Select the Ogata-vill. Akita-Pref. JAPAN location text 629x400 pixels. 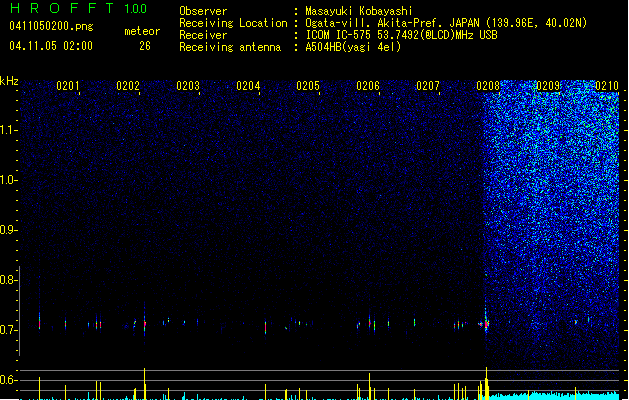(446, 23)
